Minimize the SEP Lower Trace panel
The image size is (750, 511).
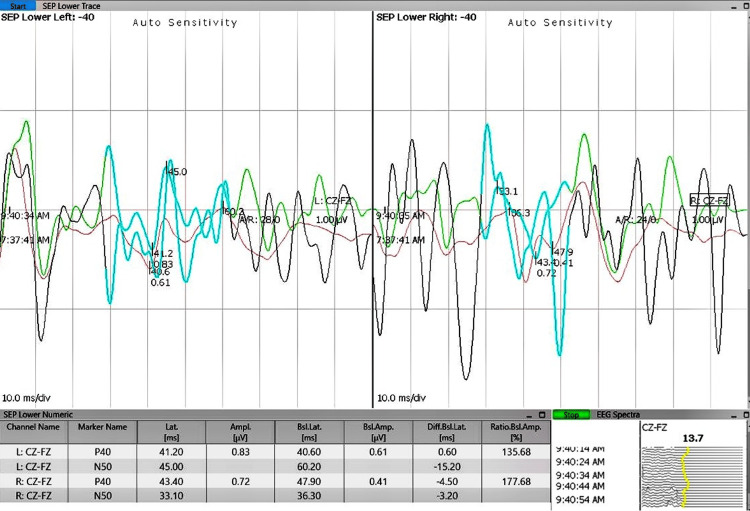tap(734, 7)
